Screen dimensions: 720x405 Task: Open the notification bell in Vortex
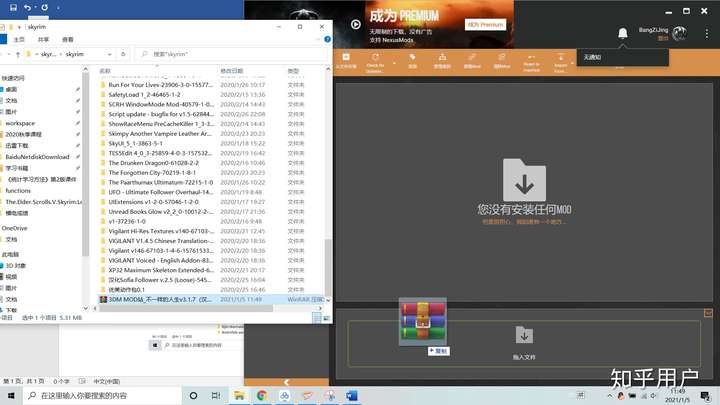(x=623, y=33)
